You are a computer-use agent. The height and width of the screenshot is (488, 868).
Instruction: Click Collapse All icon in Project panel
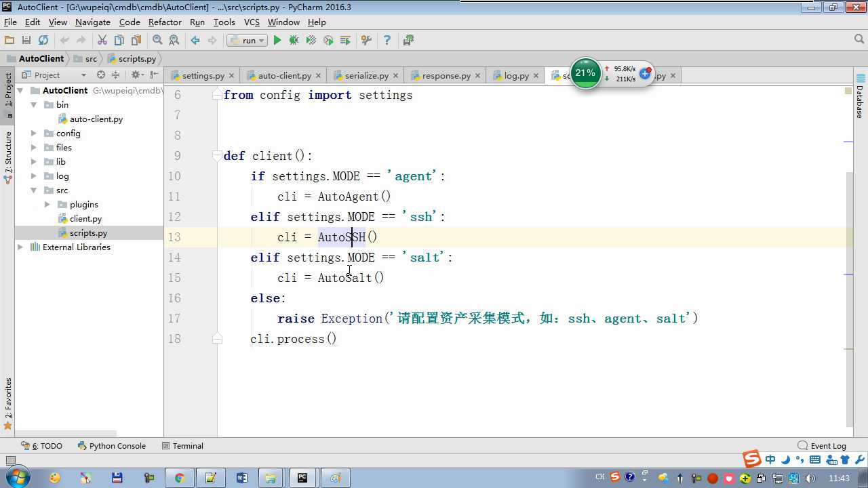click(115, 75)
